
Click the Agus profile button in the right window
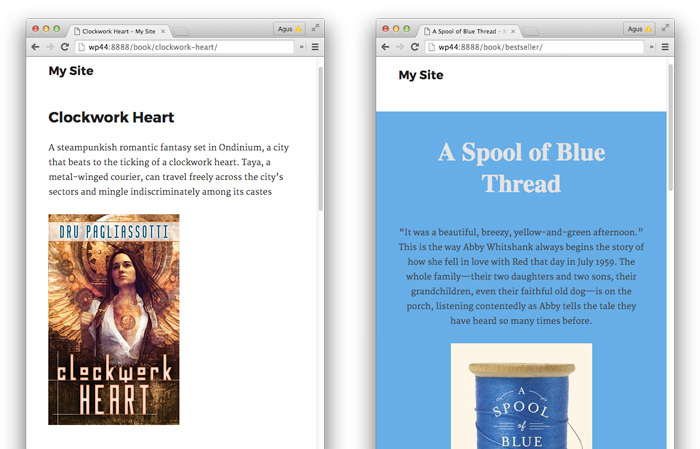point(639,29)
